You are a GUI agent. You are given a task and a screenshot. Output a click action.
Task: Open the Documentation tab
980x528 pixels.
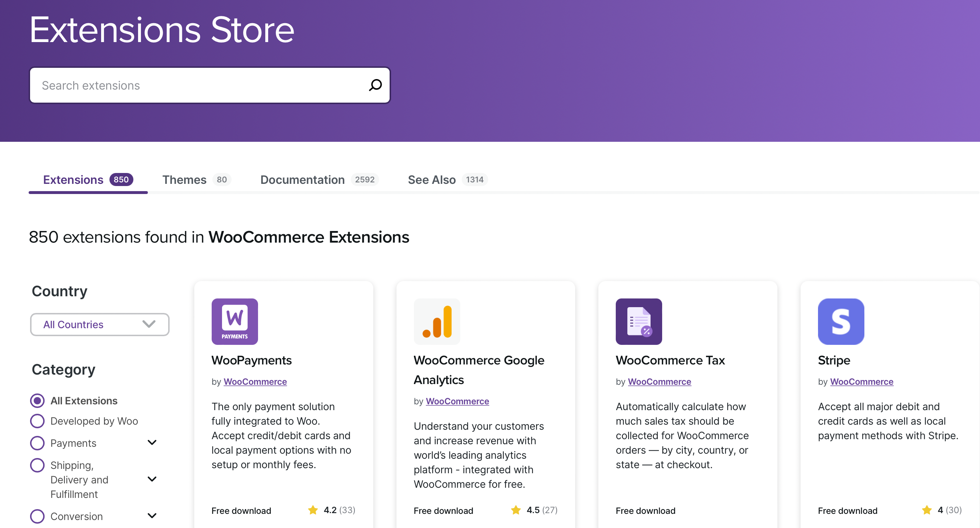[x=302, y=180]
